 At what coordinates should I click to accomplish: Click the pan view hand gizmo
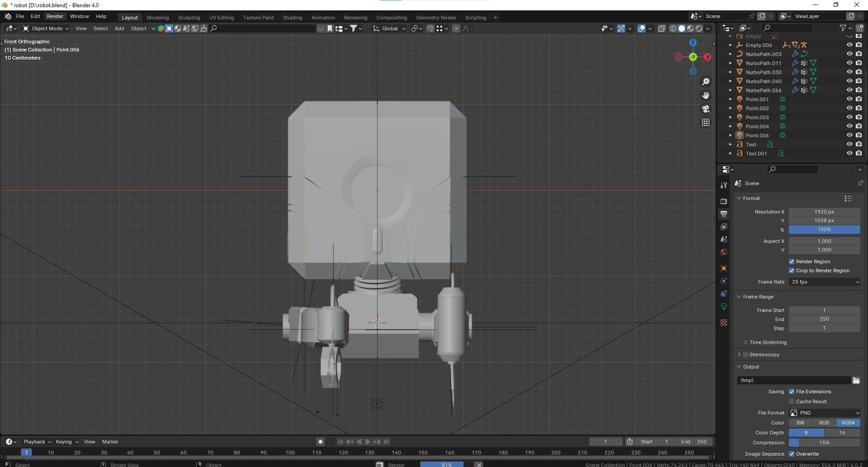point(706,95)
